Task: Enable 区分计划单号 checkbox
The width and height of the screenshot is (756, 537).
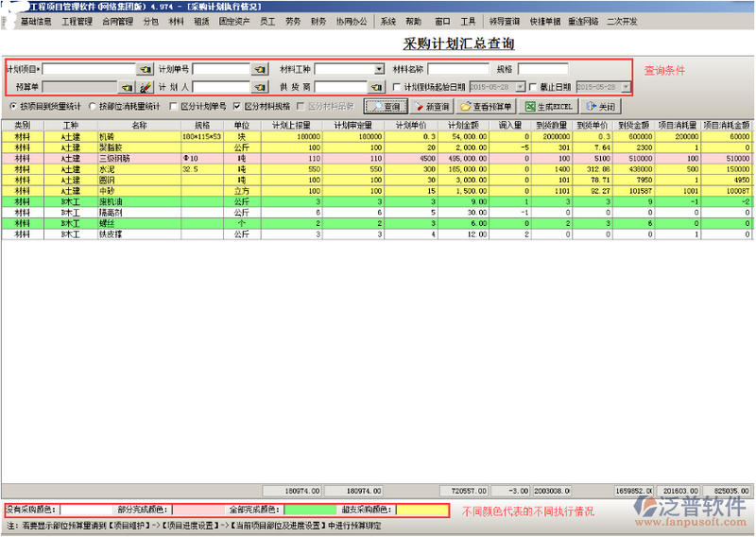Action: coord(173,107)
